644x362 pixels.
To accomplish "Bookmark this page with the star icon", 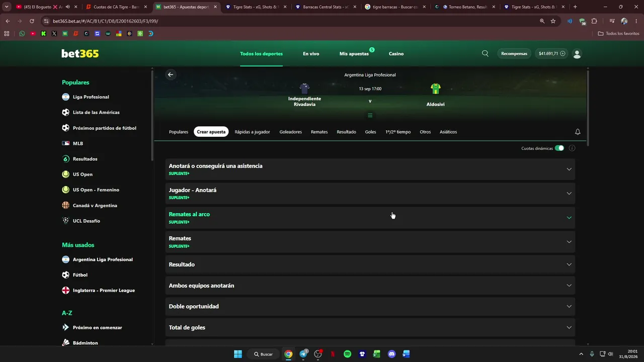I will [553, 21].
